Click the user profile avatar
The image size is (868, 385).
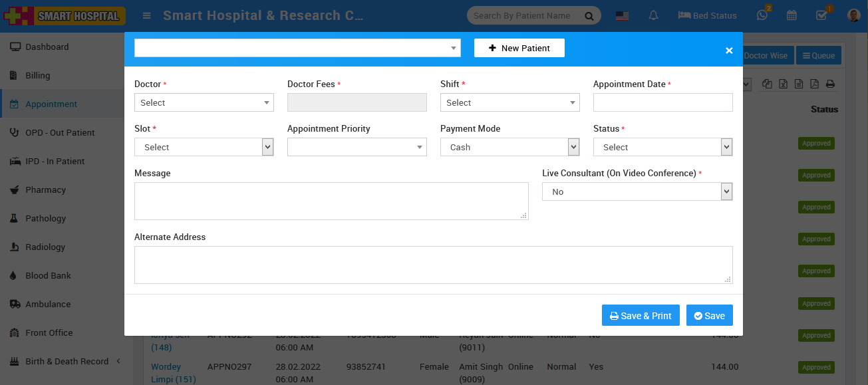click(854, 15)
